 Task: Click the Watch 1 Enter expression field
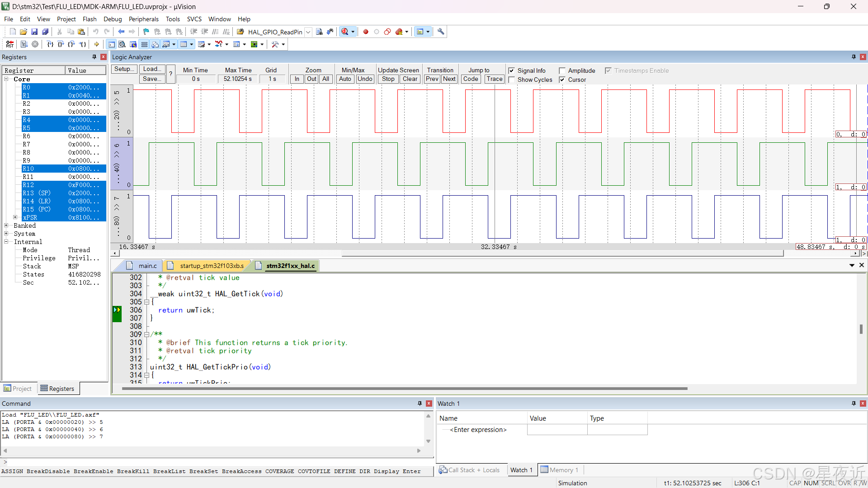click(478, 430)
